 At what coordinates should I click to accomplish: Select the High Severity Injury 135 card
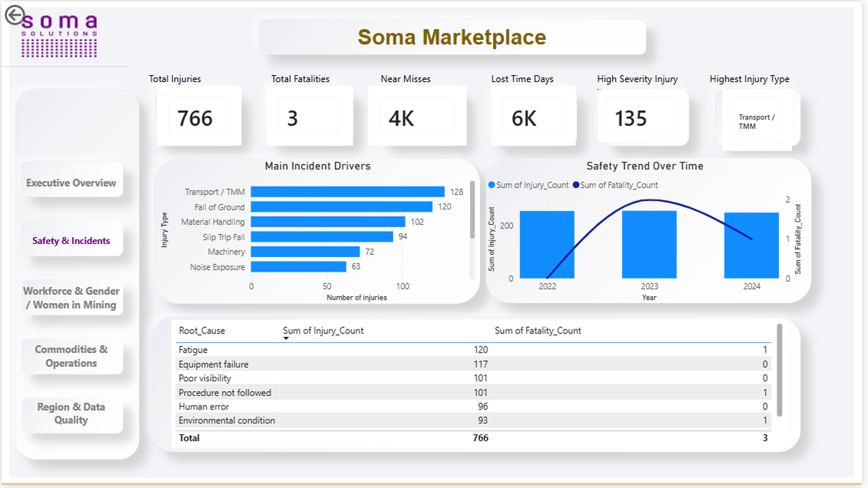tap(642, 117)
